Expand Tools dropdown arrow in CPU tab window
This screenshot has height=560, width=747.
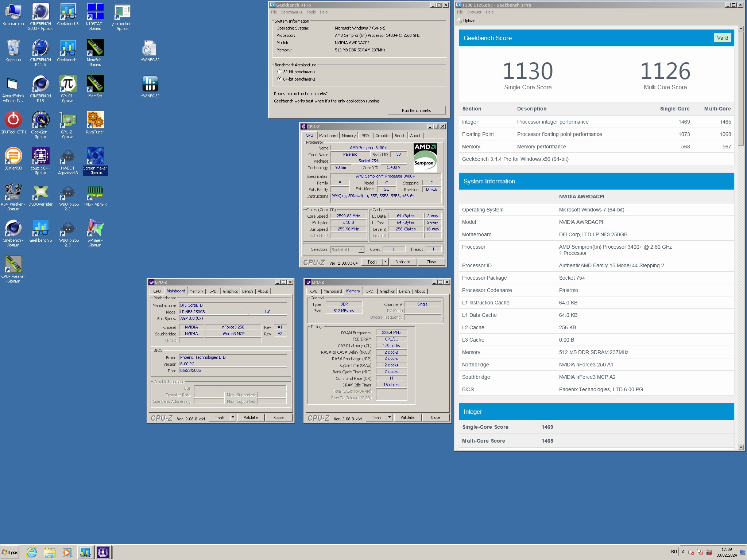pyautogui.click(x=386, y=262)
